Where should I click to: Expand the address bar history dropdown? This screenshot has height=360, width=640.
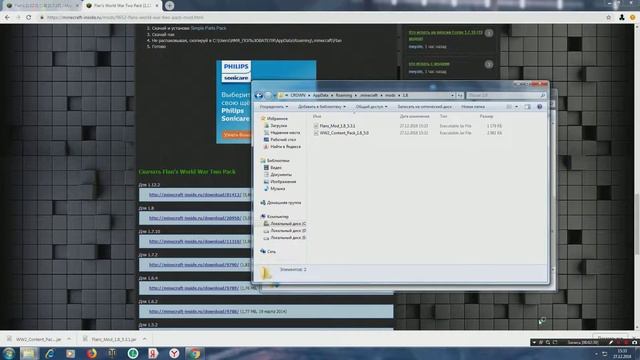tap(452, 95)
